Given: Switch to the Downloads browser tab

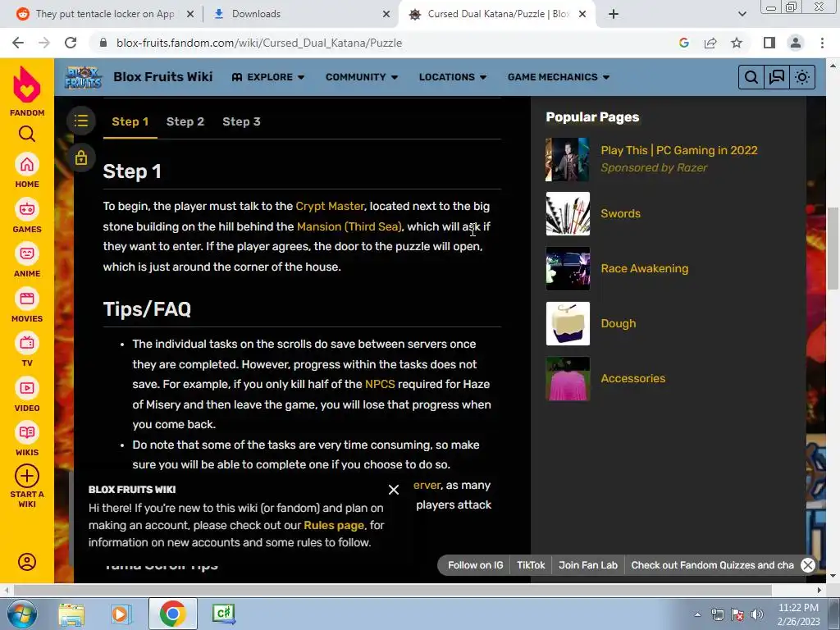Looking at the screenshot, I should tap(256, 14).
